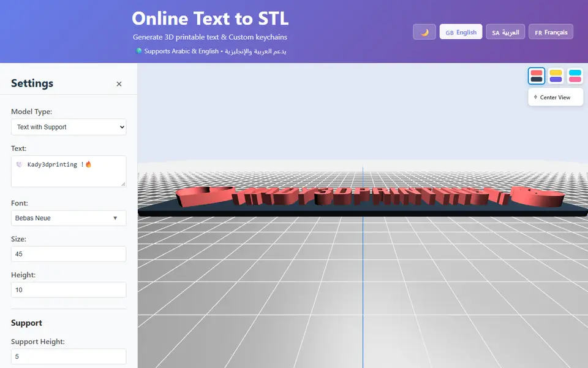The image size is (588, 368).
Task: Click the Size field showing 45
Action: [69, 254]
